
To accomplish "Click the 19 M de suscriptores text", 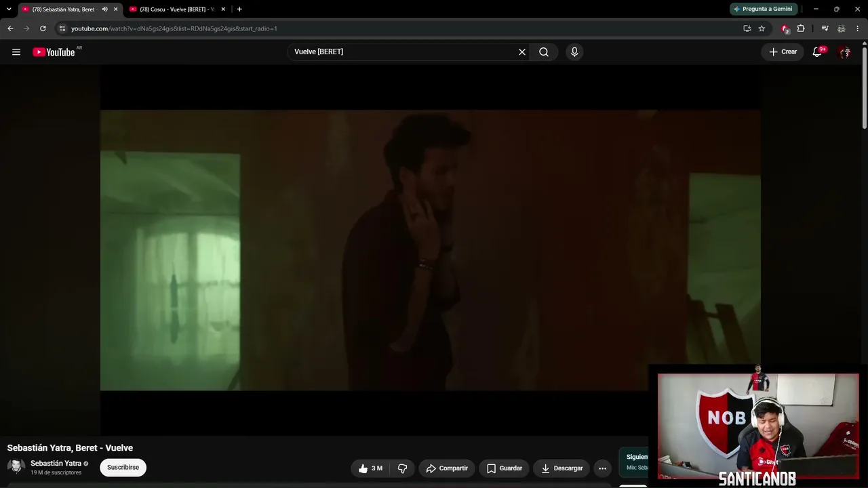I will pyautogui.click(x=56, y=472).
